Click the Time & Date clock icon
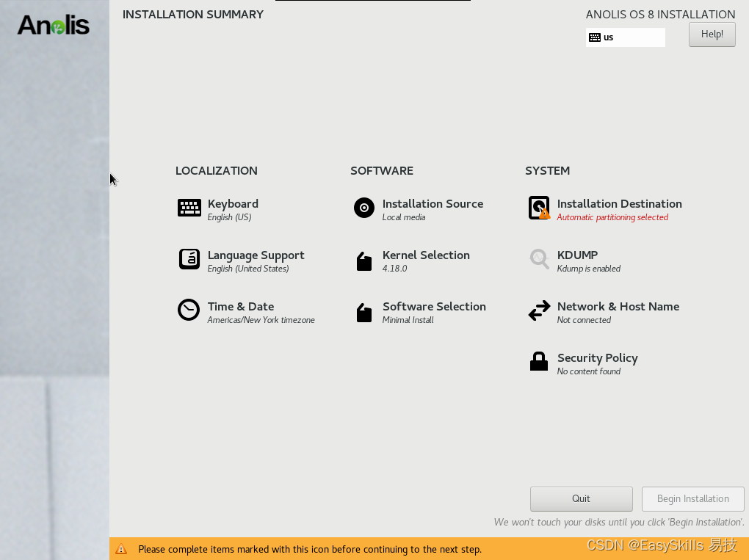749x560 pixels. coord(189,310)
